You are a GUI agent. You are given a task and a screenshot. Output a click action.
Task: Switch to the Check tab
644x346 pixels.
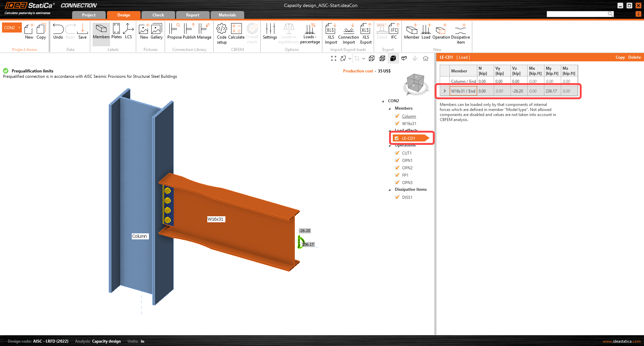pyautogui.click(x=158, y=15)
